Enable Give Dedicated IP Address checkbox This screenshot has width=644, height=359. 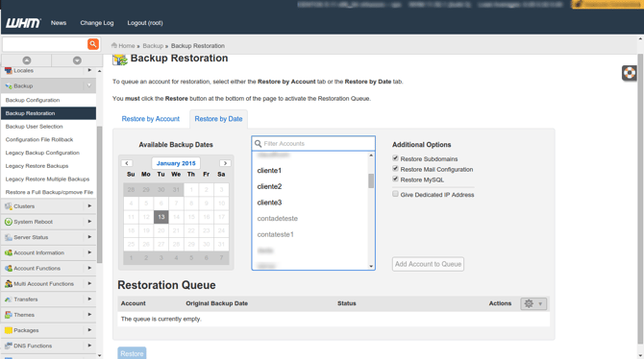click(x=395, y=194)
